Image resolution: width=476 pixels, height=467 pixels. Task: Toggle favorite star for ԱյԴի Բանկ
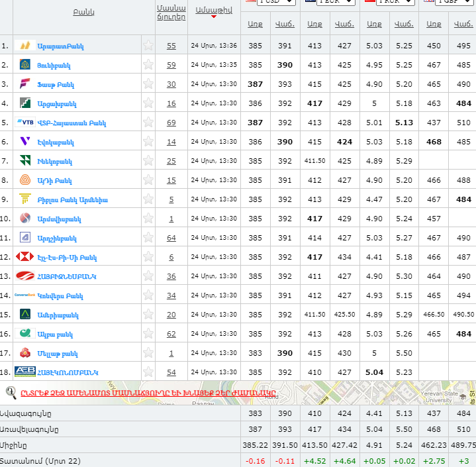click(x=148, y=180)
